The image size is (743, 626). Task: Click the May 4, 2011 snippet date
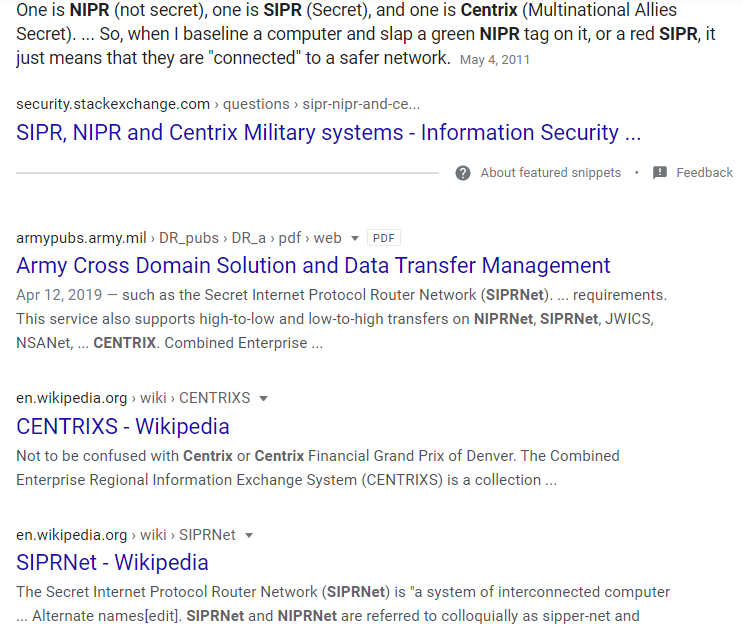(495, 60)
